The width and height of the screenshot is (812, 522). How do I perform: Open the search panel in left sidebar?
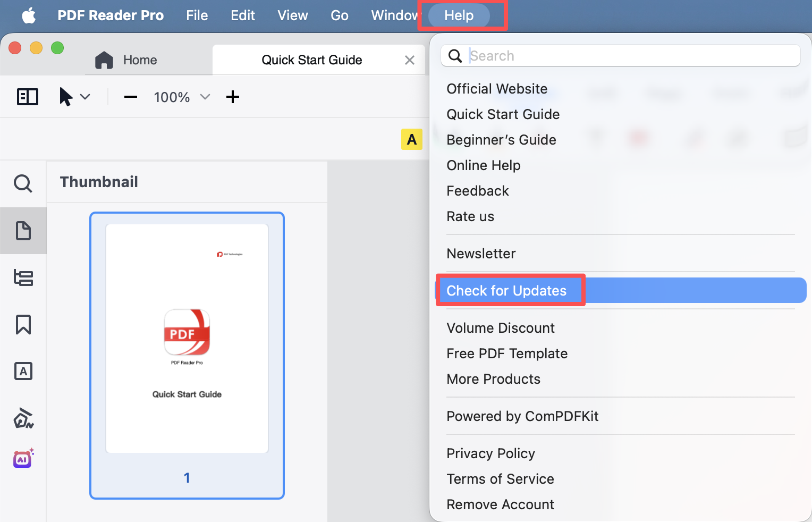[x=23, y=184]
